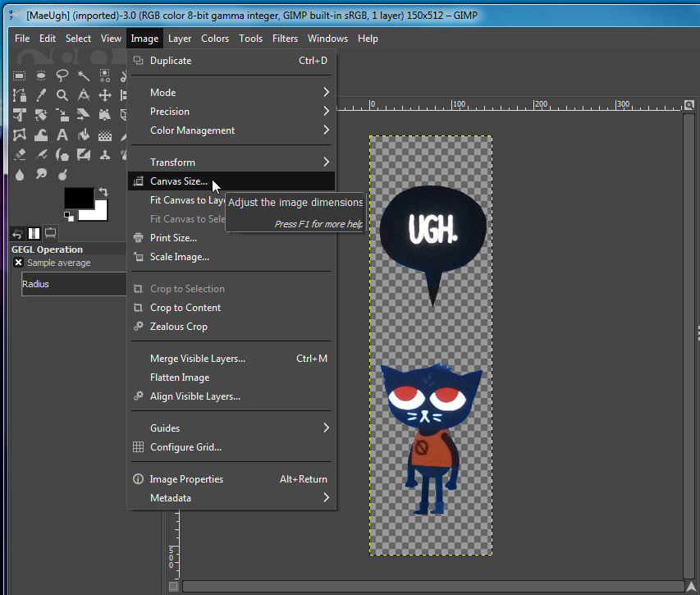Click the black foreground color swatch
700x595 pixels.
[x=77, y=198]
